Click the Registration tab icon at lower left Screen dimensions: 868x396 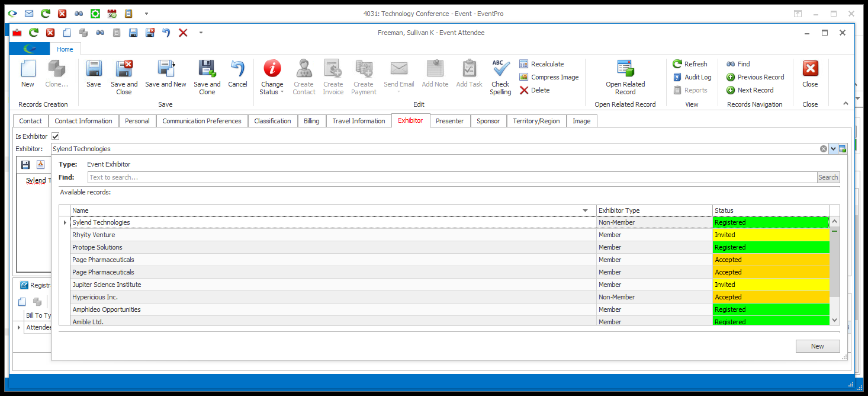click(x=24, y=285)
